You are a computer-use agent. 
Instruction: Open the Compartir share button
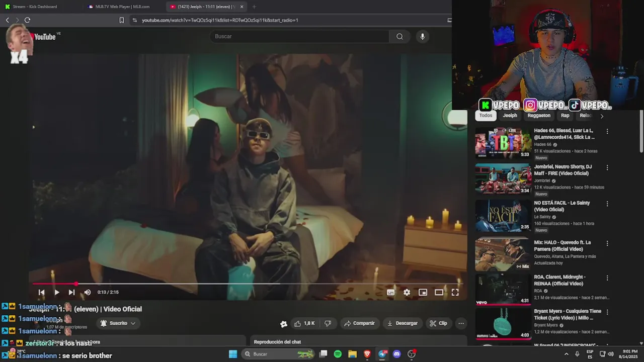[359, 323]
